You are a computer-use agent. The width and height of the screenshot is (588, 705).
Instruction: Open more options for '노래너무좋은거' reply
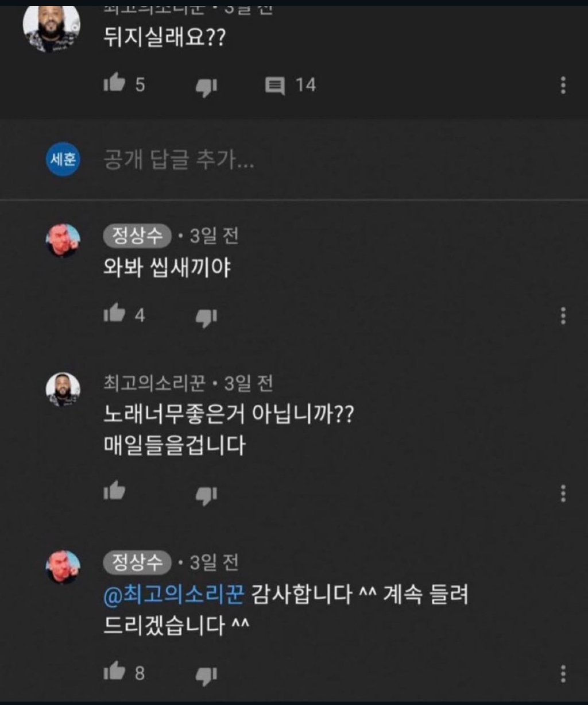click(563, 493)
